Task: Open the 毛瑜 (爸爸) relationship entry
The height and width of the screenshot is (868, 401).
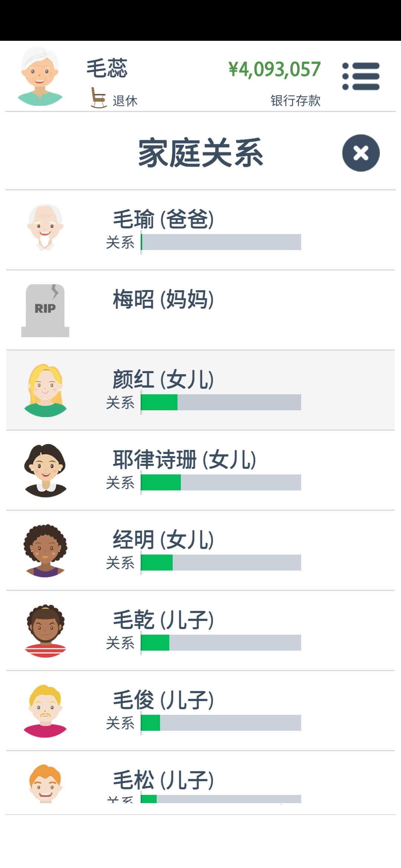Action: 200,230
